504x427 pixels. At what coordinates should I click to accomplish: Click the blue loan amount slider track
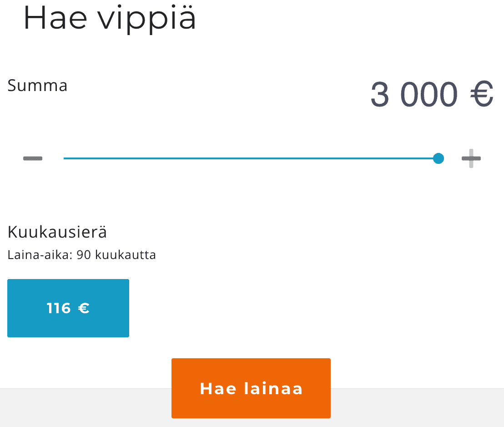coord(250,158)
